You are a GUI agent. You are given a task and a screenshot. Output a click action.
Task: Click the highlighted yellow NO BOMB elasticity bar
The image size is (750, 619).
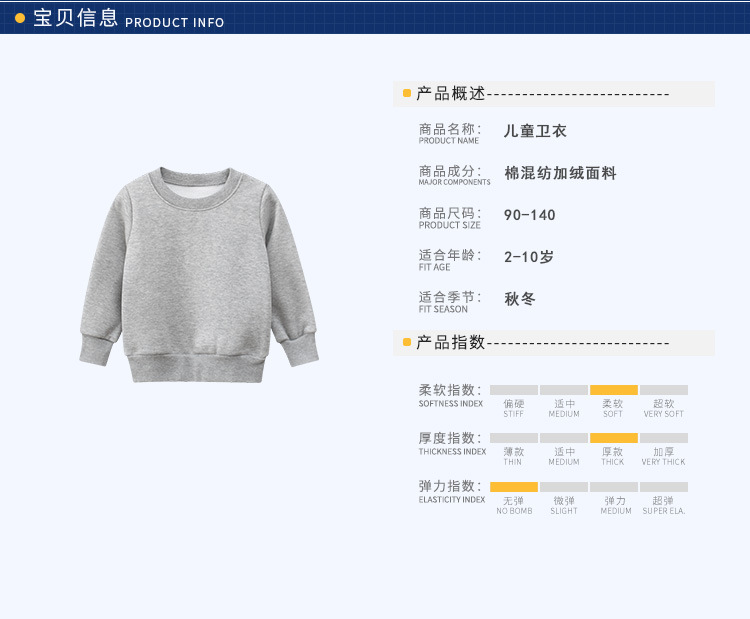point(514,487)
